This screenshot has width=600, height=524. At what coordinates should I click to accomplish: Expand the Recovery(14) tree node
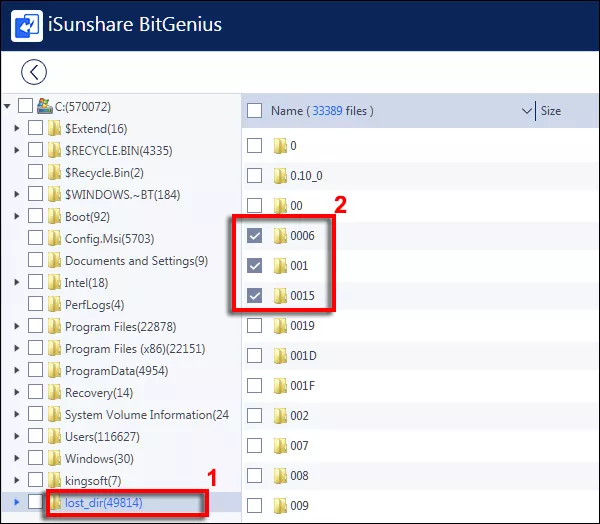(x=16, y=392)
